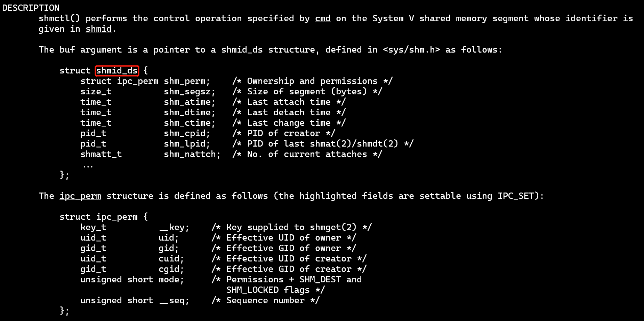Click the underlined cmd argument
644x321 pixels.
click(323, 18)
